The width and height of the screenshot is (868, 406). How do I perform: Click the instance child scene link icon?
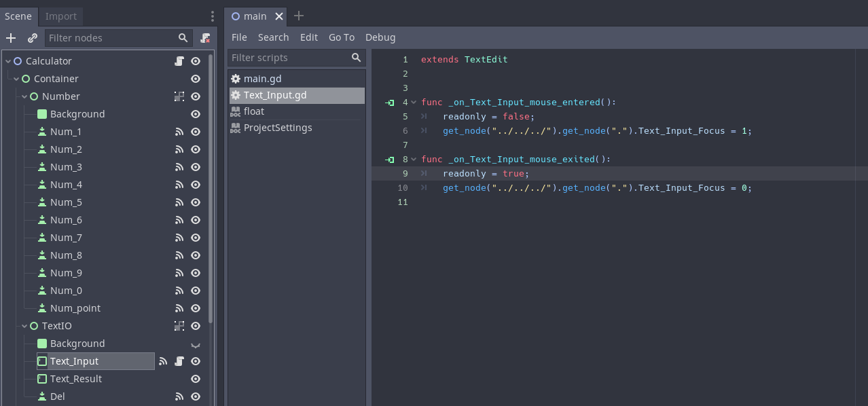click(x=32, y=38)
